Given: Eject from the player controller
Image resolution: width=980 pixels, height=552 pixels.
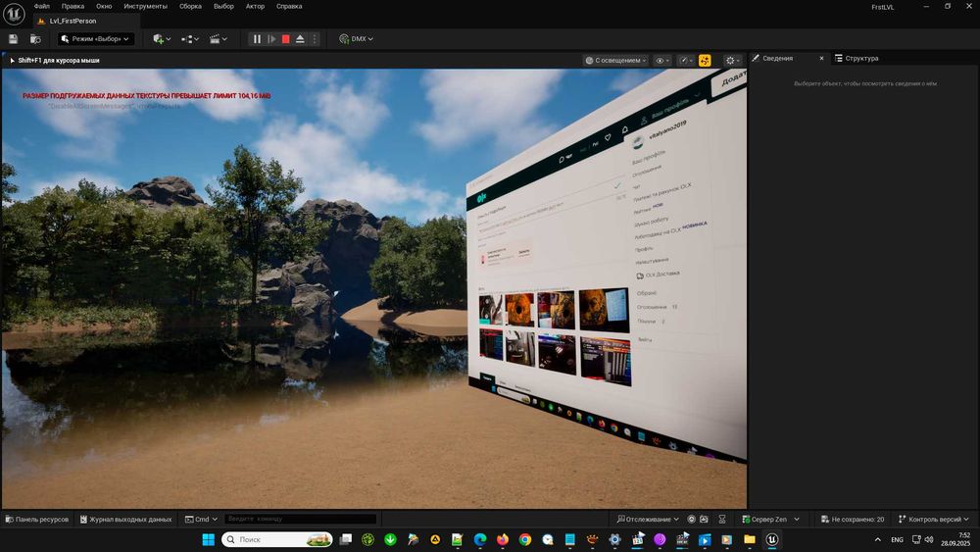Looking at the screenshot, I should (300, 39).
